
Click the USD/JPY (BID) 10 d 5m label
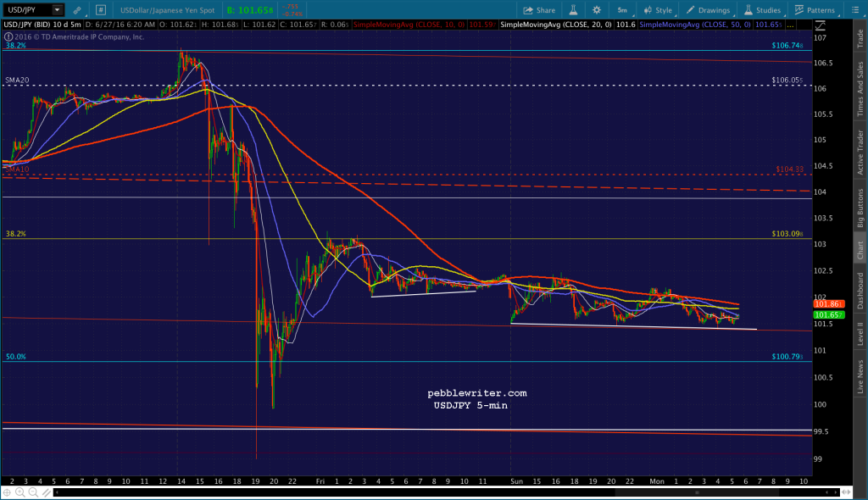tap(42, 25)
